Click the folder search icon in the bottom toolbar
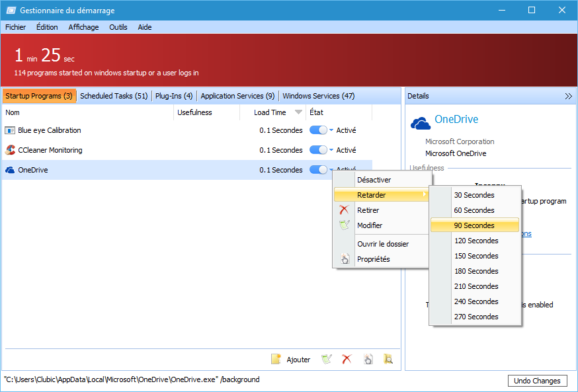 tap(388, 360)
